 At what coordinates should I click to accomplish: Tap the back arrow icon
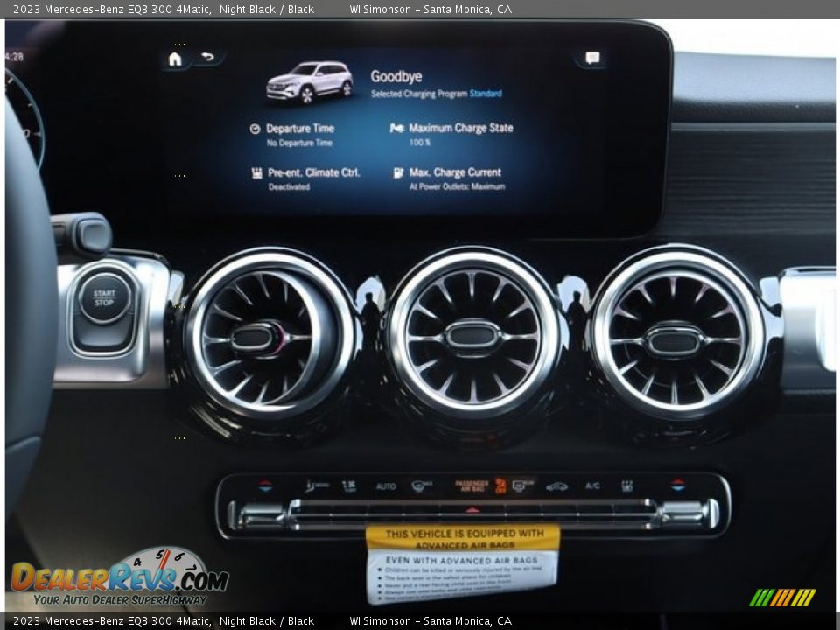207,57
